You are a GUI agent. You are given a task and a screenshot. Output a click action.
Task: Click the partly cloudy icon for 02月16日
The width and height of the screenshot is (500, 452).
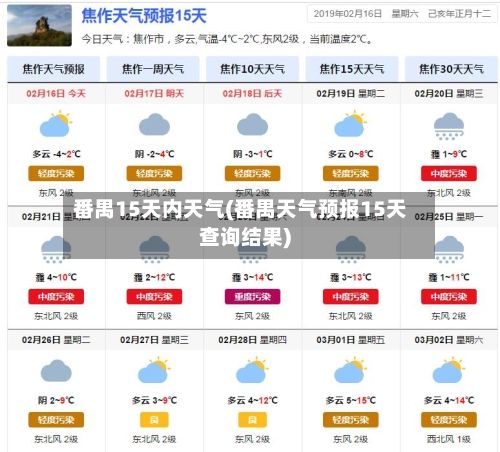coord(56,124)
